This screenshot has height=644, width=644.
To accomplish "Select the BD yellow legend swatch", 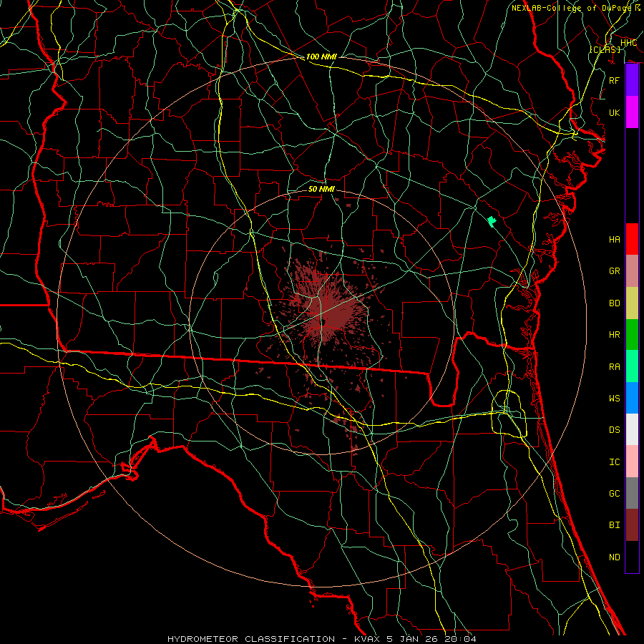I will pos(632,303).
